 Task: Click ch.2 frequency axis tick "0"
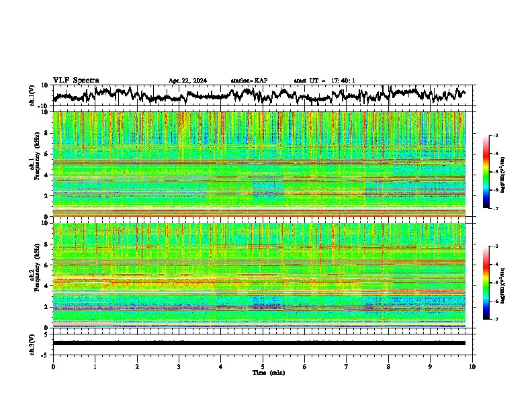[x=46, y=328]
